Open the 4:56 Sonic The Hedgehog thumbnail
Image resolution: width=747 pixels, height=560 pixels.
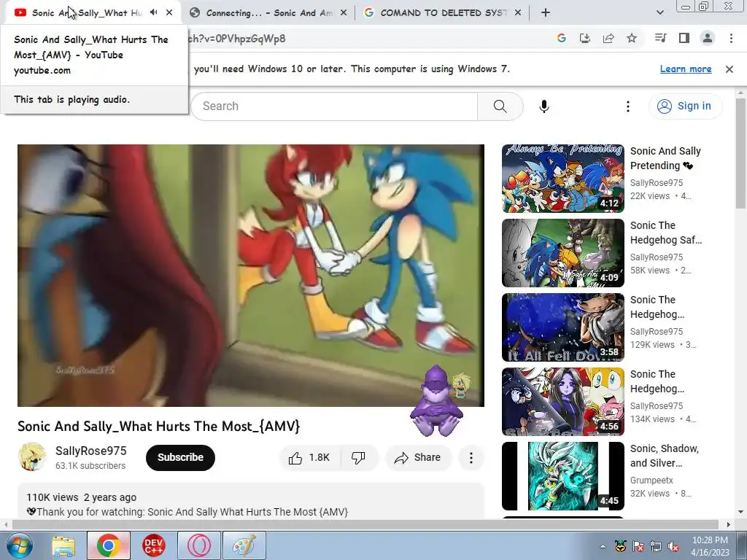562,402
